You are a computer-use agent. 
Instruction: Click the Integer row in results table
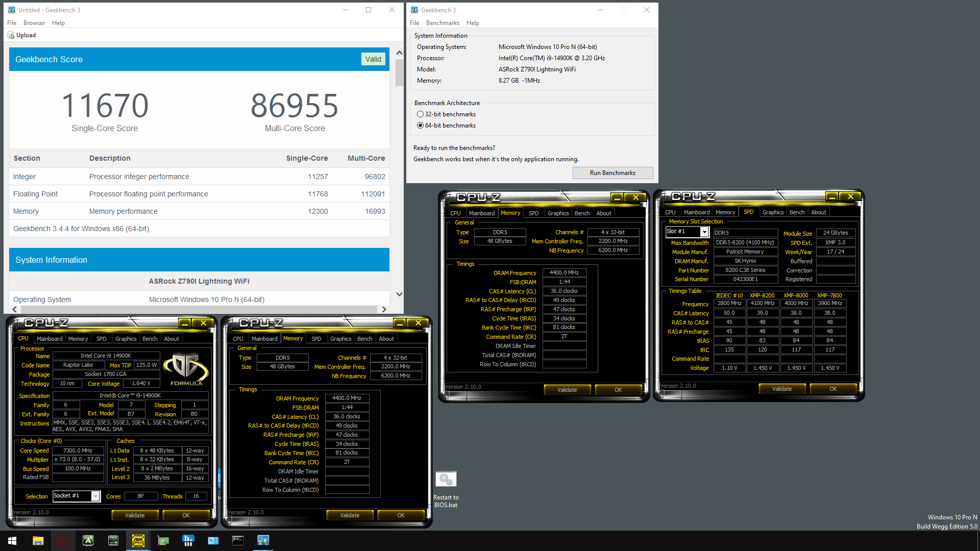(x=199, y=177)
